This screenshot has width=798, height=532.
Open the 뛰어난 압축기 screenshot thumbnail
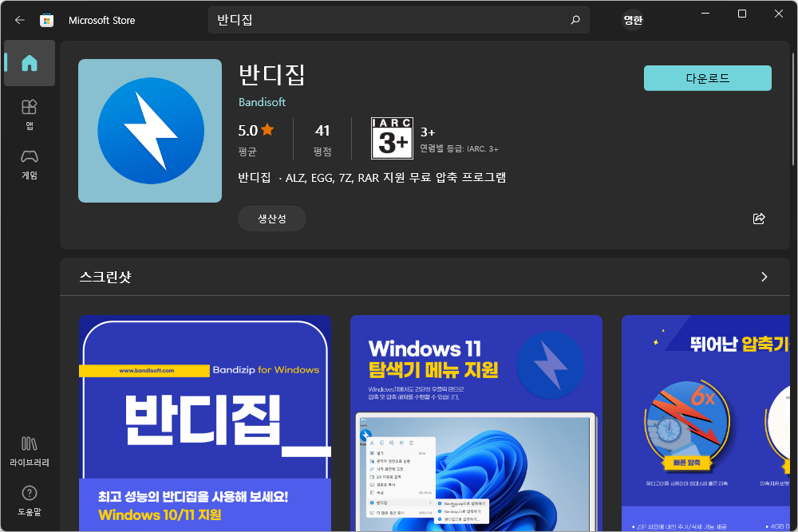click(x=706, y=424)
